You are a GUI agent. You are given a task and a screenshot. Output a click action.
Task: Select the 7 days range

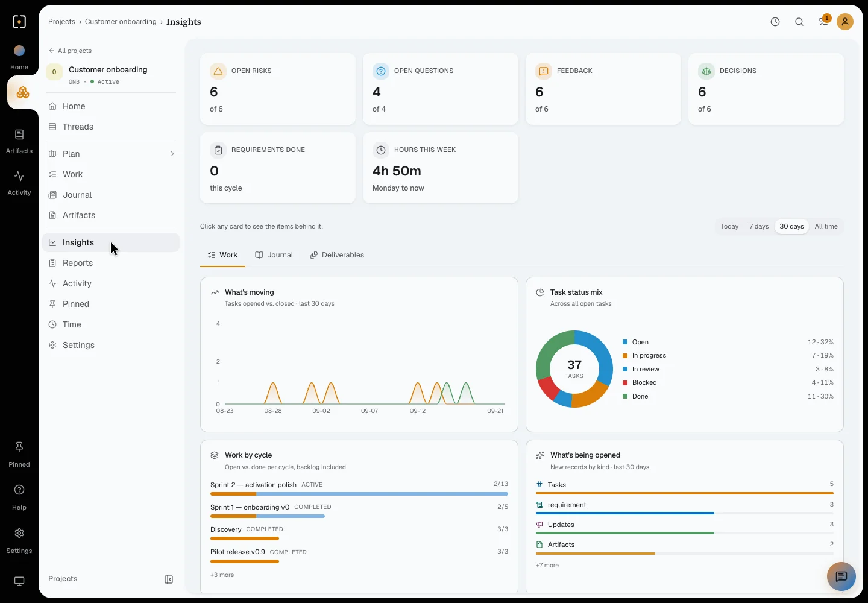click(759, 227)
